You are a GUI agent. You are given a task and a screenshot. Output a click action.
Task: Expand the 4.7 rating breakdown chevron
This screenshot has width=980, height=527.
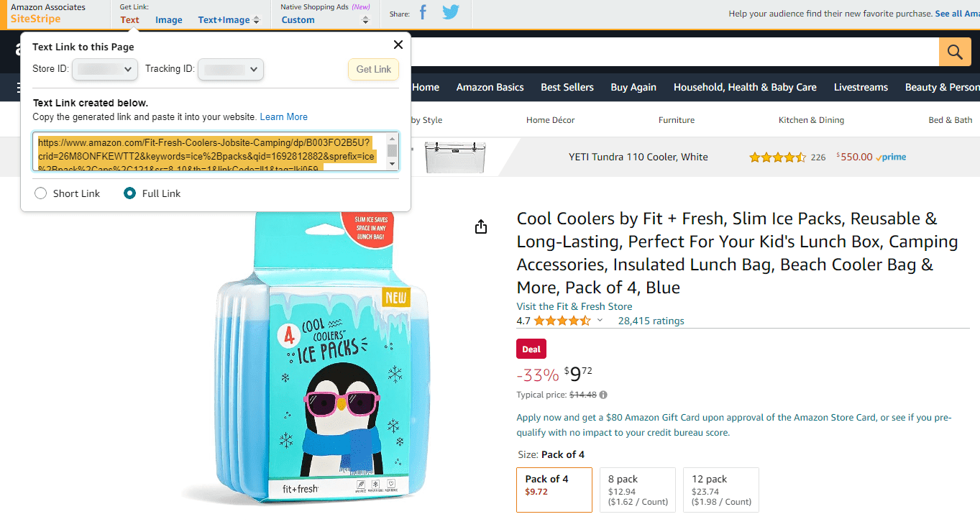pos(599,320)
